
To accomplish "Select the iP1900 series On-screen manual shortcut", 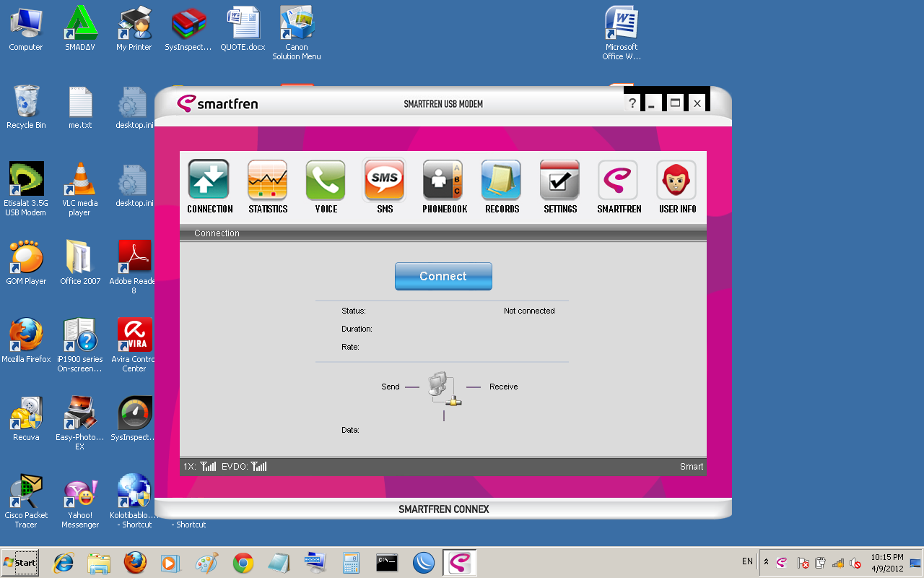I will (x=80, y=345).
